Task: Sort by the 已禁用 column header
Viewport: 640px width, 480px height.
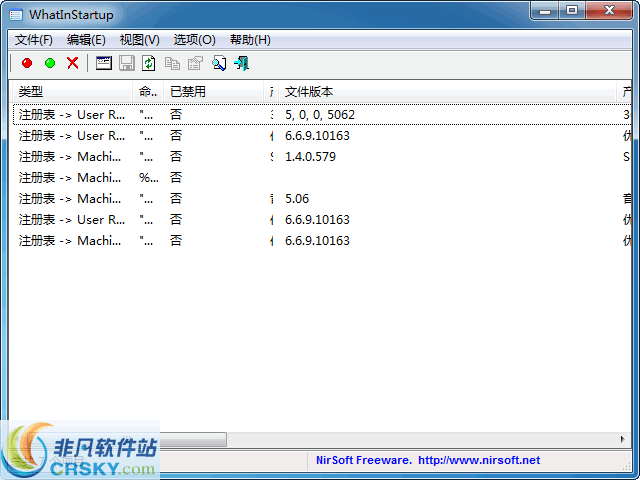Action: (x=214, y=91)
